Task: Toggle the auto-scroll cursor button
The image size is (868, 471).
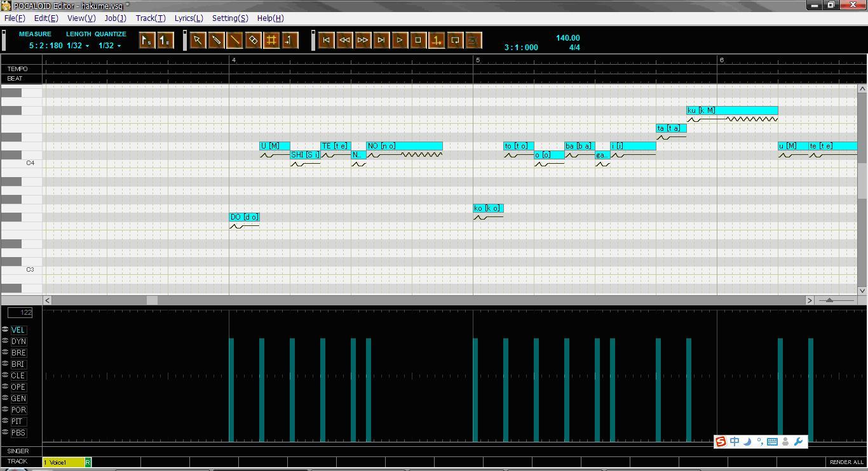Action: pyautogui.click(x=437, y=41)
